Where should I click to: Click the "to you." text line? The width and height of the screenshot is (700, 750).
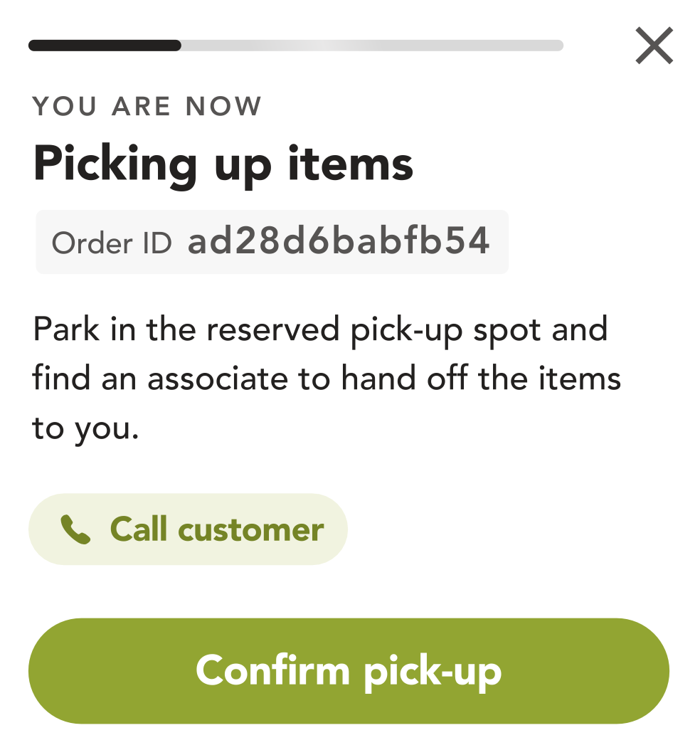[85, 428]
